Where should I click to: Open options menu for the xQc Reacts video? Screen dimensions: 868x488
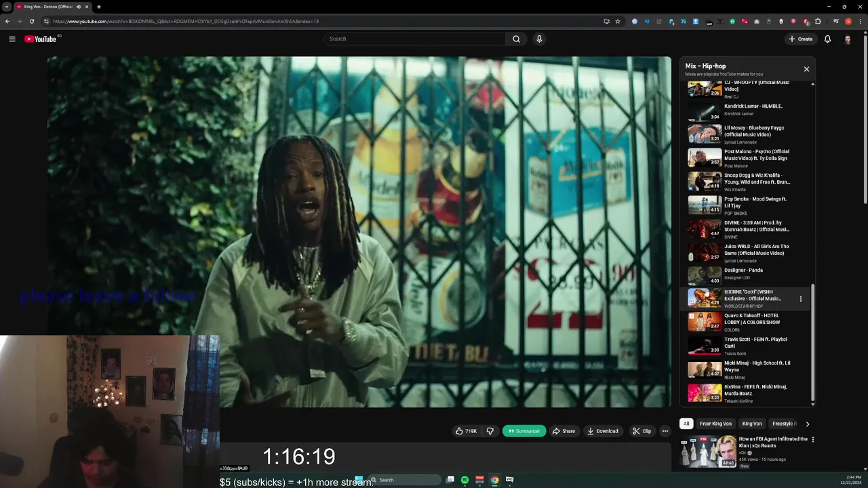[813, 439]
